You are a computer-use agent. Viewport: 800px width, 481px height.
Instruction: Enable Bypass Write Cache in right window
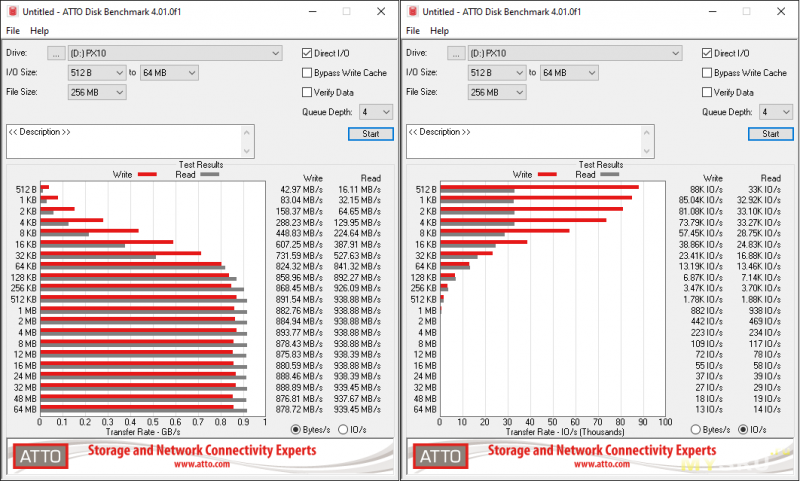tap(708, 73)
